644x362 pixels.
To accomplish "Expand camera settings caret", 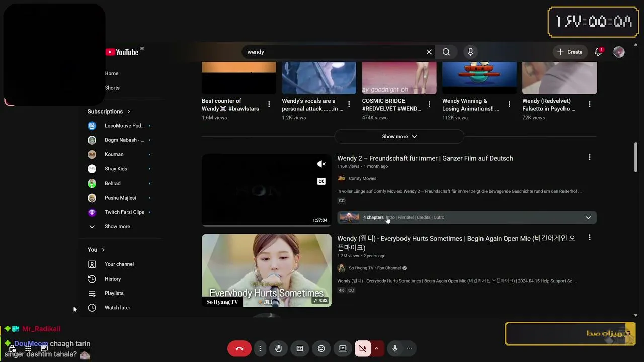I will click(376, 348).
